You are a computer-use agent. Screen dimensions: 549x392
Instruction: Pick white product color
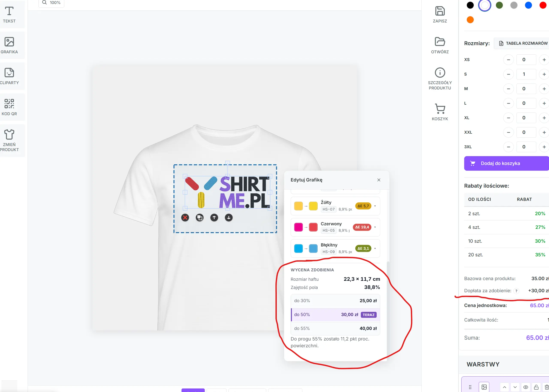pos(485,5)
